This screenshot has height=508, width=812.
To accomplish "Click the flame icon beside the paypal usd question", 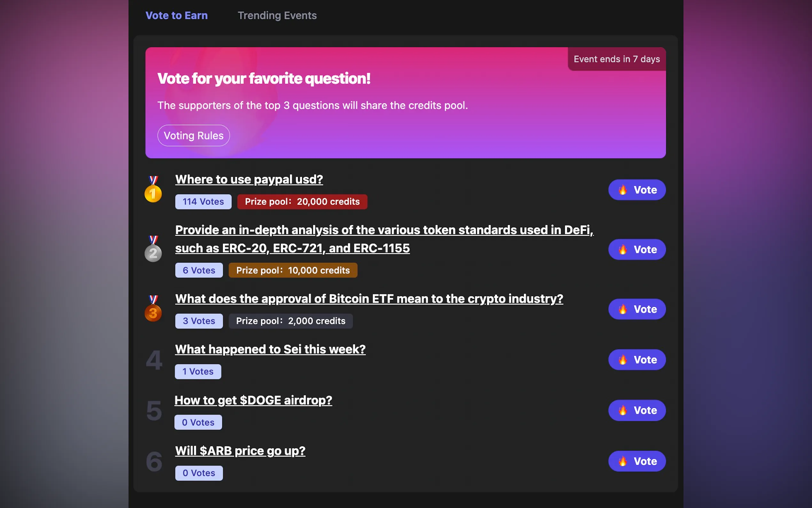I will (x=623, y=190).
